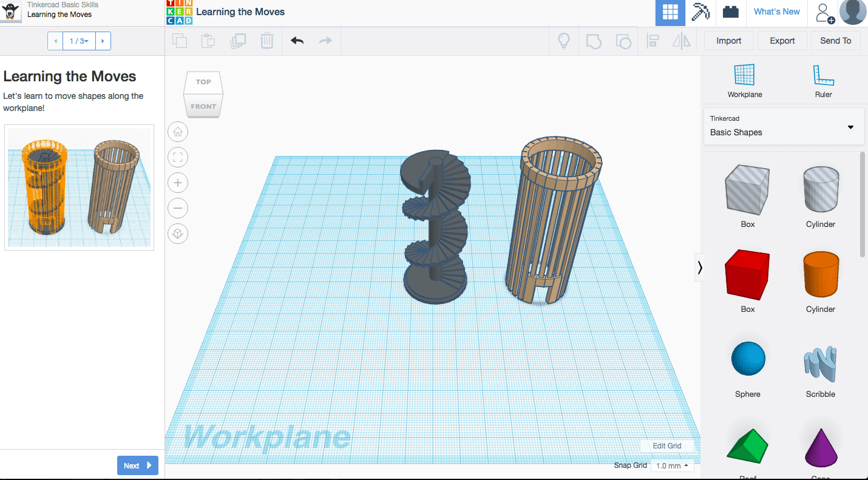868x480 pixels.
Task: Open the Align tool icon
Action: click(x=653, y=41)
